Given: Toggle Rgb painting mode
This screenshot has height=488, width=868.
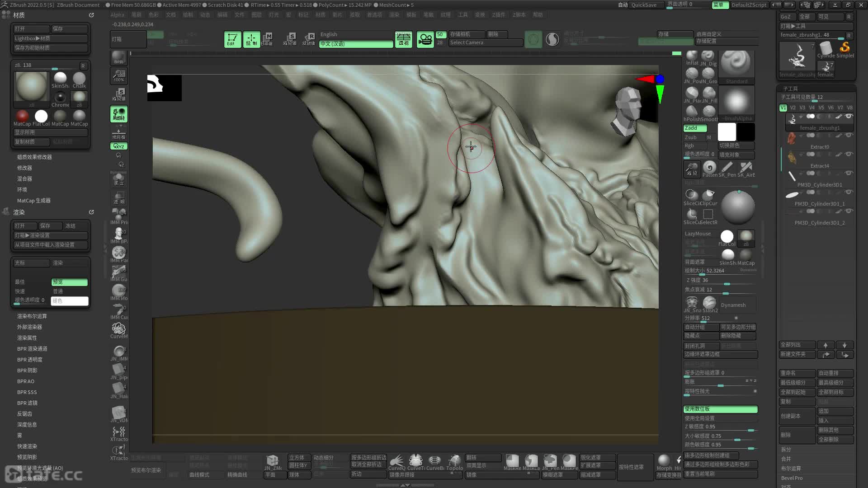Looking at the screenshot, I should tap(695, 145).
